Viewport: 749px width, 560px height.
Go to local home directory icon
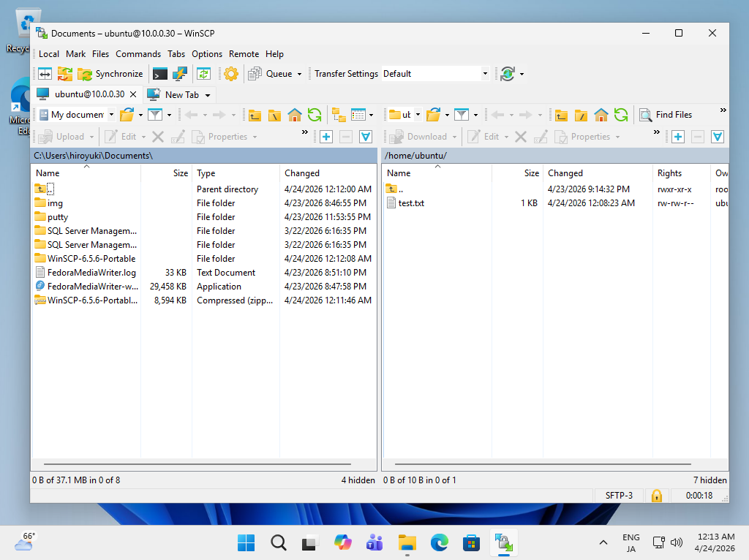point(295,115)
